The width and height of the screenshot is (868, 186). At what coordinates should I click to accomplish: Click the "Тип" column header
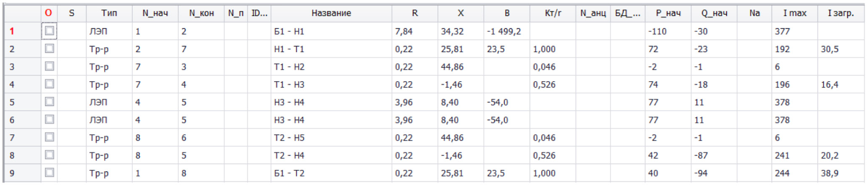(x=109, y=13)
